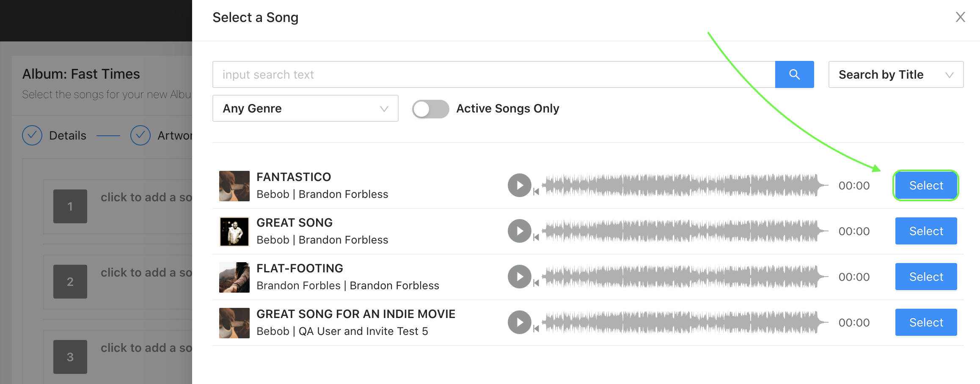The image size is (980, 384).
Task: Seek within the FANTASTICO waveform
Action: (685, 185)
